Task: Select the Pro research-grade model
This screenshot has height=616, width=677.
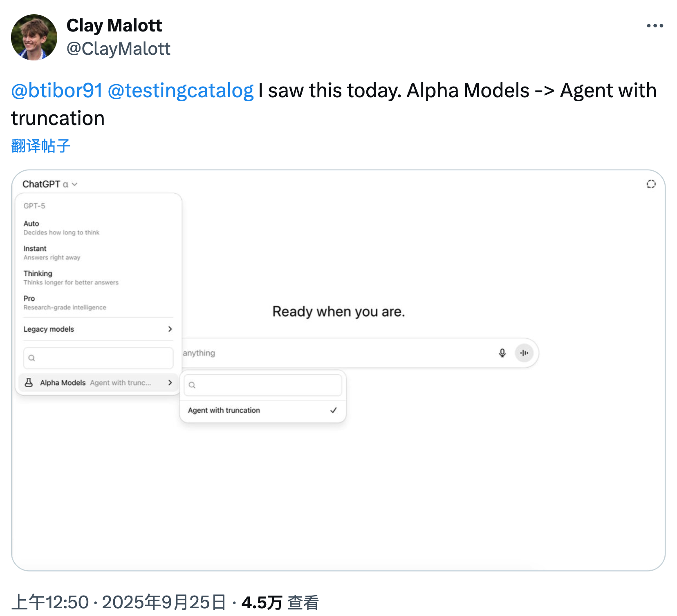Action: pyautogui.click(x=65, y=302)
